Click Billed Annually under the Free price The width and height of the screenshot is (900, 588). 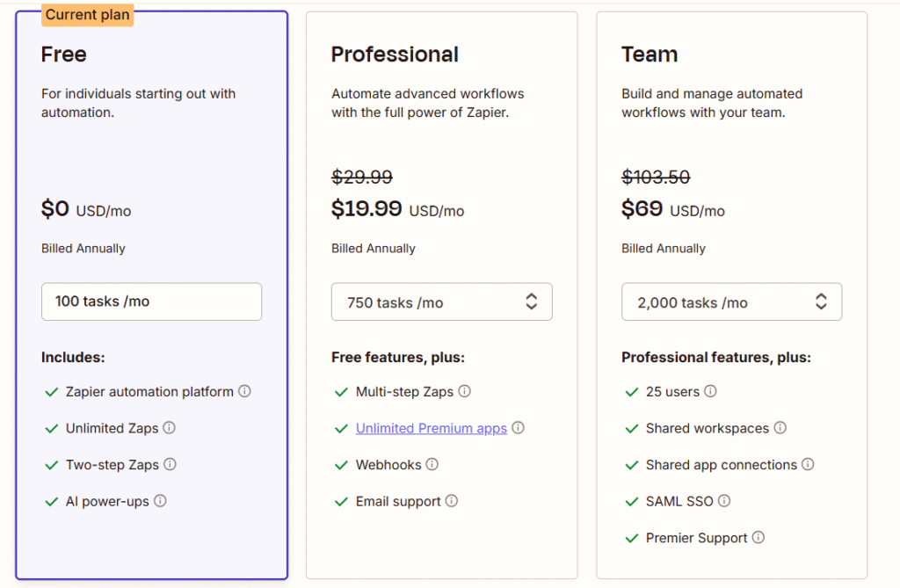[x=83, y=248]
